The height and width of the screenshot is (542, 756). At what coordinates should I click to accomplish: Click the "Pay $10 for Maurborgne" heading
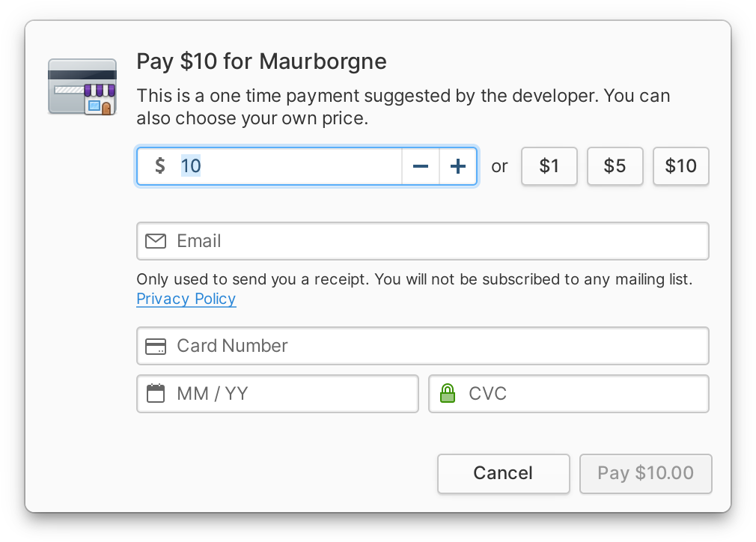[x=261, y=61]
